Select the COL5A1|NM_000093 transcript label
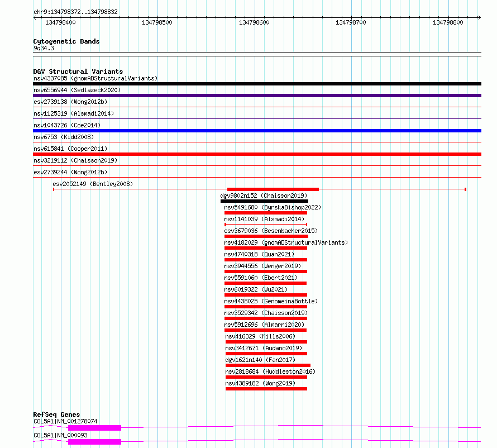Image resolution: width=497 pixels, height=448 pixels. pos(60,435)
